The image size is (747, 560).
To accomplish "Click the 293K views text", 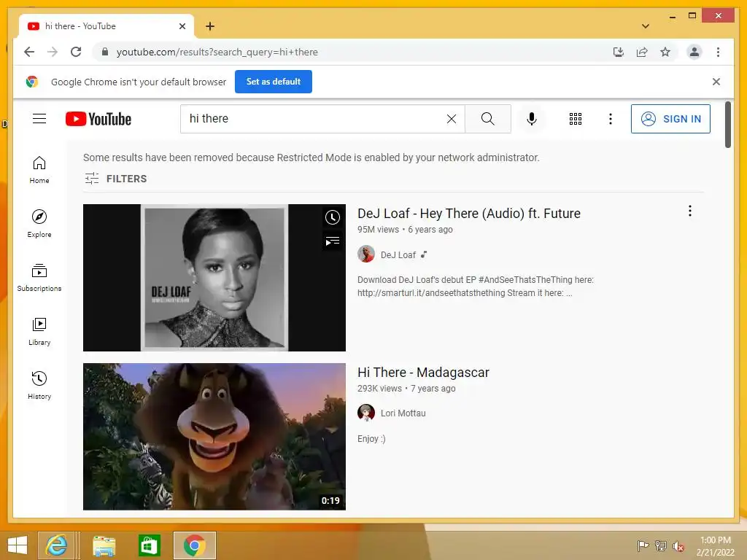I will coord(379,389).
